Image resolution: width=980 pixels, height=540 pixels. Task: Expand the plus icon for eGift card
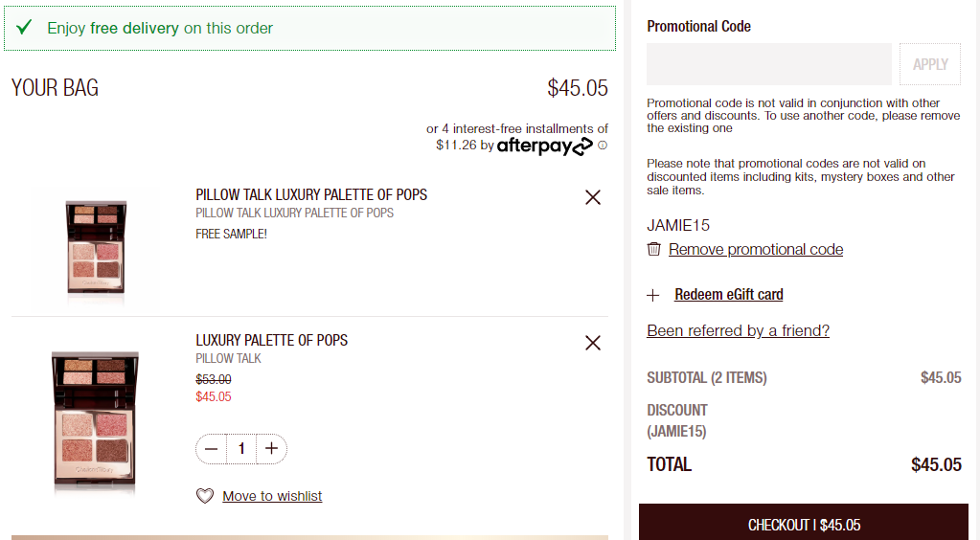tap(653, 295)
